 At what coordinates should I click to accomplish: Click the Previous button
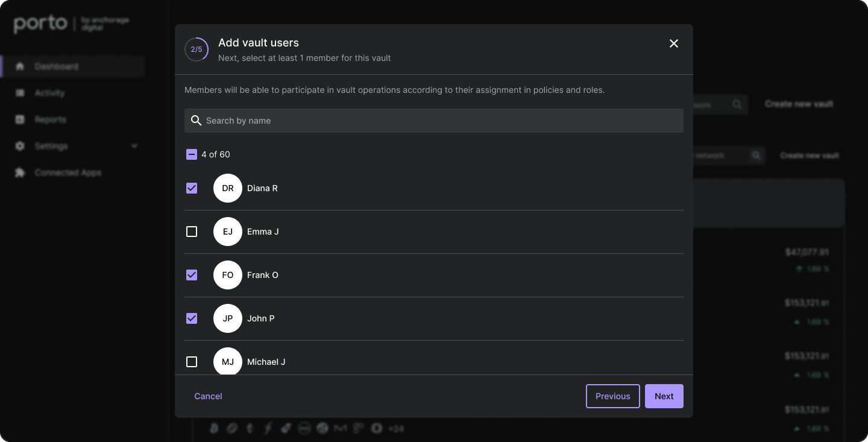coord(613,396)
